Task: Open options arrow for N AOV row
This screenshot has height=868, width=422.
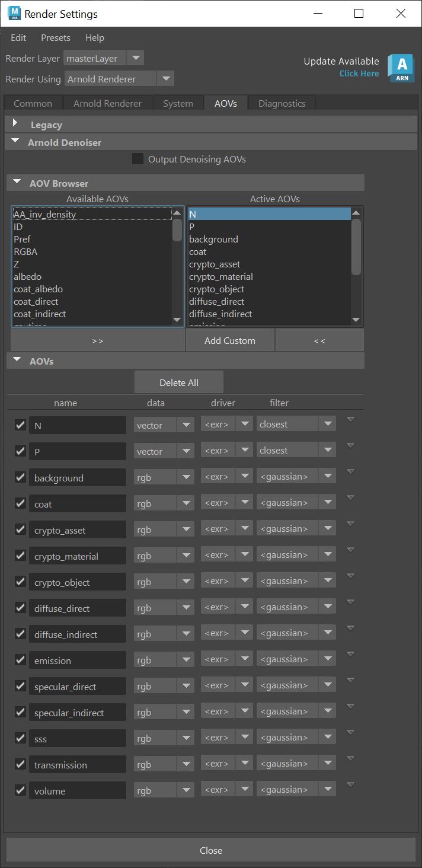Action: (350, 420)
